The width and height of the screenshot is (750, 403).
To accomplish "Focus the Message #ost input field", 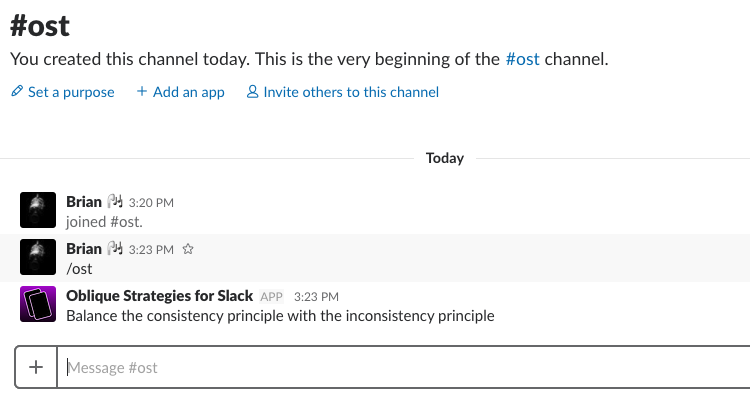I will click(400, 367).
